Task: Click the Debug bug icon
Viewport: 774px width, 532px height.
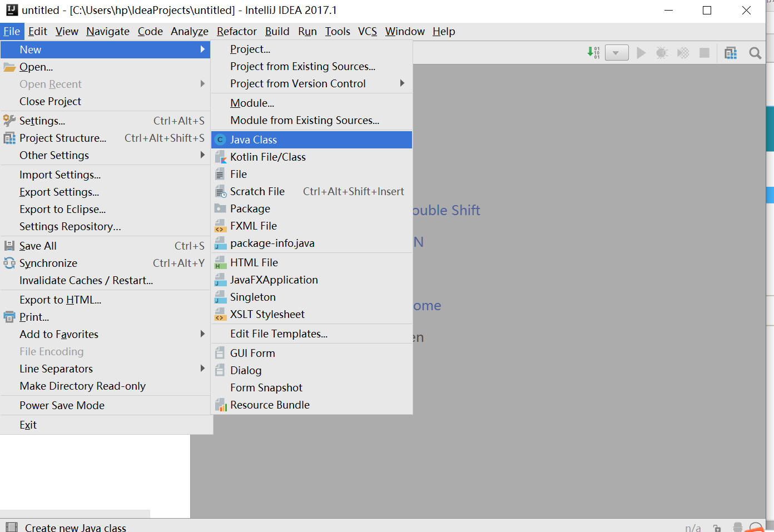Action: point(662,53)
